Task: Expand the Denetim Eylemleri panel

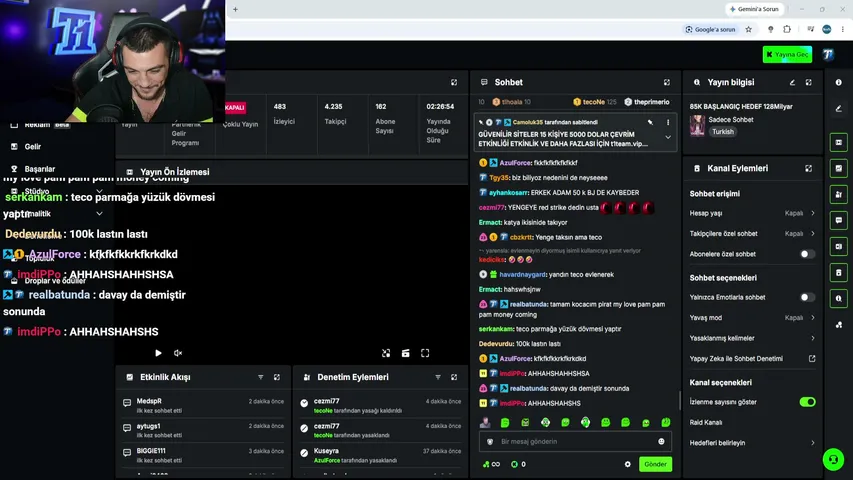Action: (x=454, y=377)
